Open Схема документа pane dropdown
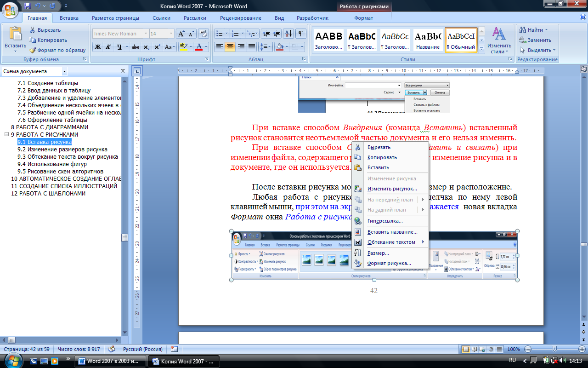Image resolution: width=588 pixels, height=368 pixels. (64, 71)
